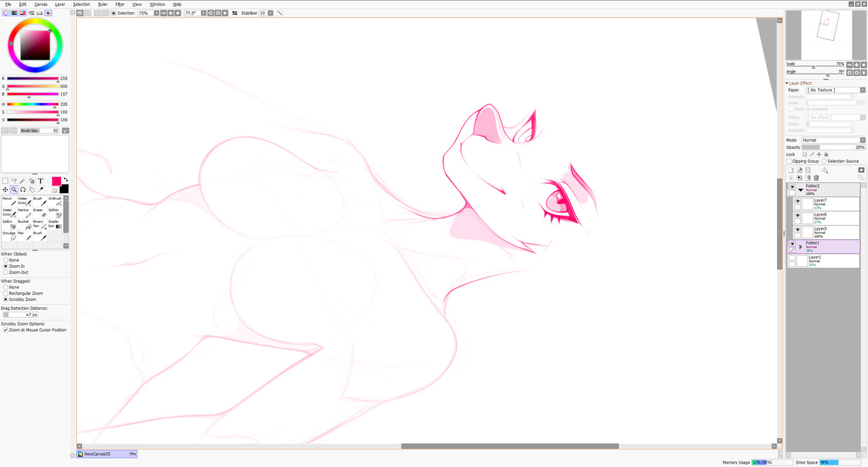Select the Zoom magnifier tool

[x=14, y=190]
